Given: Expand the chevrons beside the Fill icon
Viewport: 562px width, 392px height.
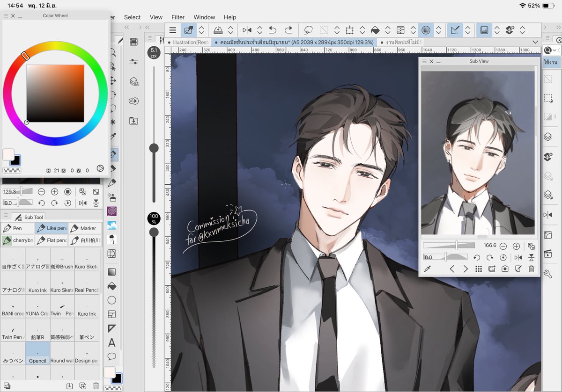Looking at the screenshot, I should 388,30.
